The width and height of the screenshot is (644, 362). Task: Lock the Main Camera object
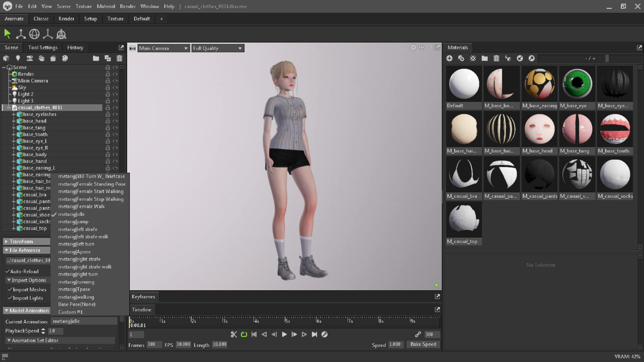tap(108, 81)
